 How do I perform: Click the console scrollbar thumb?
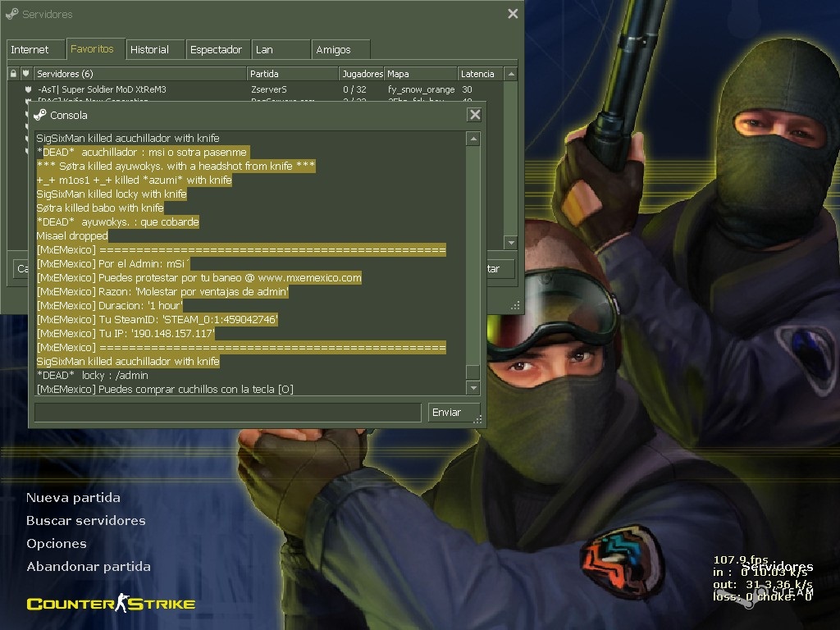click(x=473, y=372)
